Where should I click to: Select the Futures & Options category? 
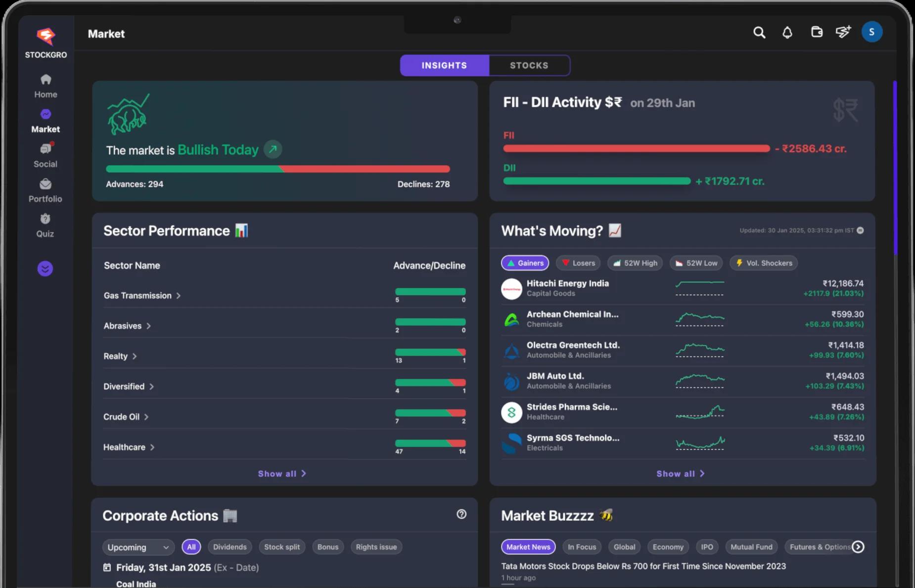tap(820, 547)
